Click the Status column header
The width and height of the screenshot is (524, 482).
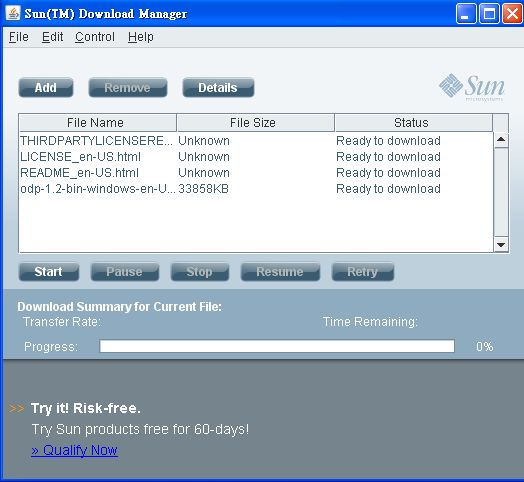pos(413,123)
